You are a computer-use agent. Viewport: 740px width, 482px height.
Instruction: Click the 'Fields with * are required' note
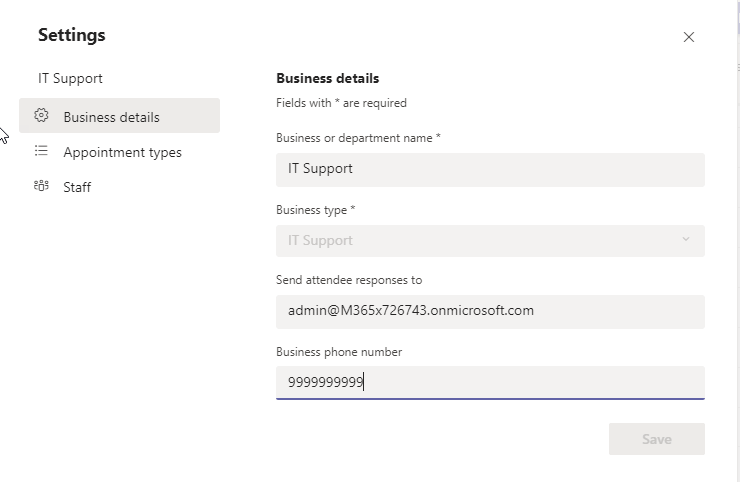(341, 102)
